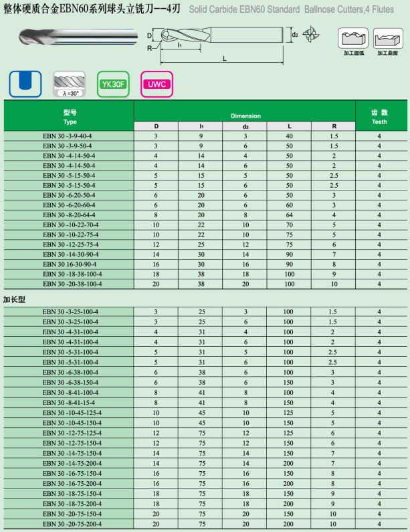This screenshot has height=532, width=410.
Task: Select row EBN 30 -18-38-100-4
Action: pos(205,274)
